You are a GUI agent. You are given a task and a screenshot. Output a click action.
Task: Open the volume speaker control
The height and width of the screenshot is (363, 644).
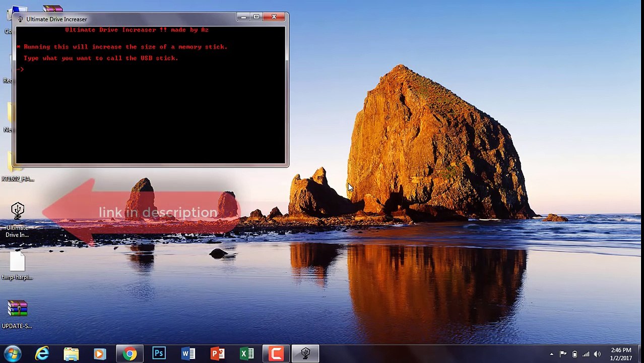pos(597,354)
